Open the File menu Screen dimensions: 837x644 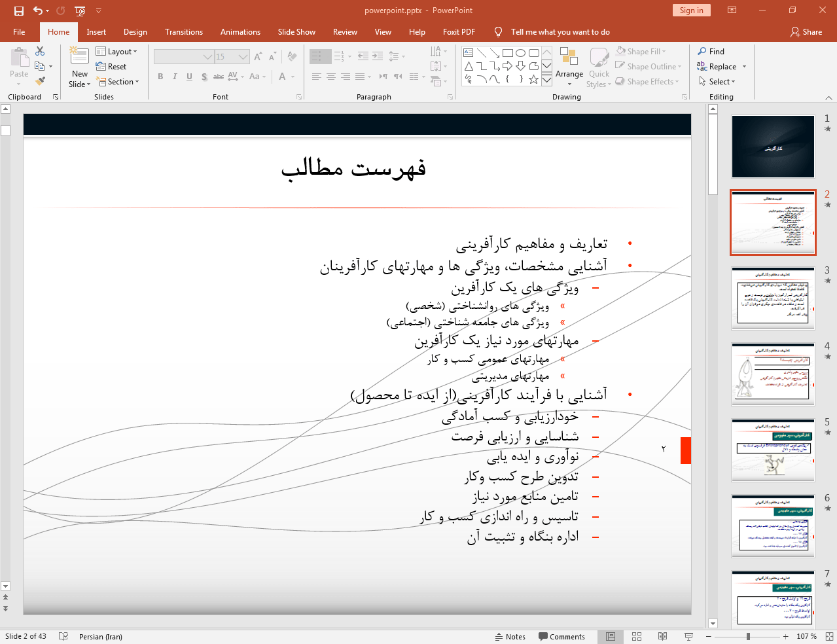[19, 31]
